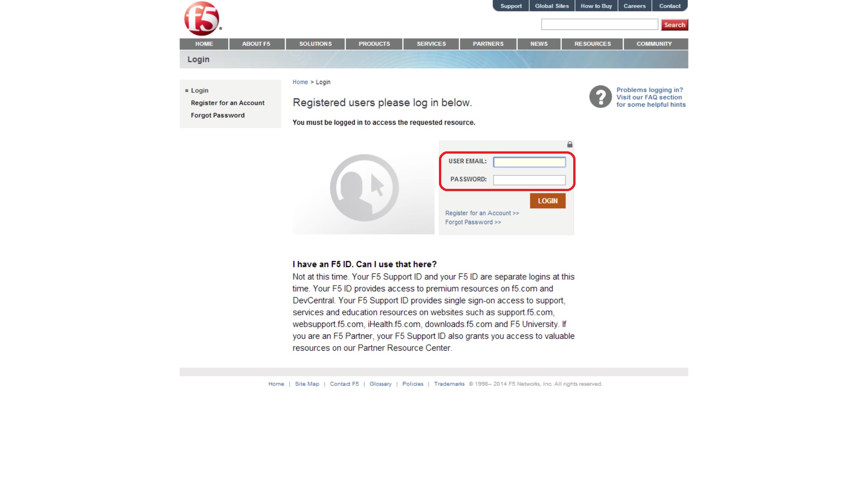Follow the 'Forgot Password >>' link

pos(473,222)
